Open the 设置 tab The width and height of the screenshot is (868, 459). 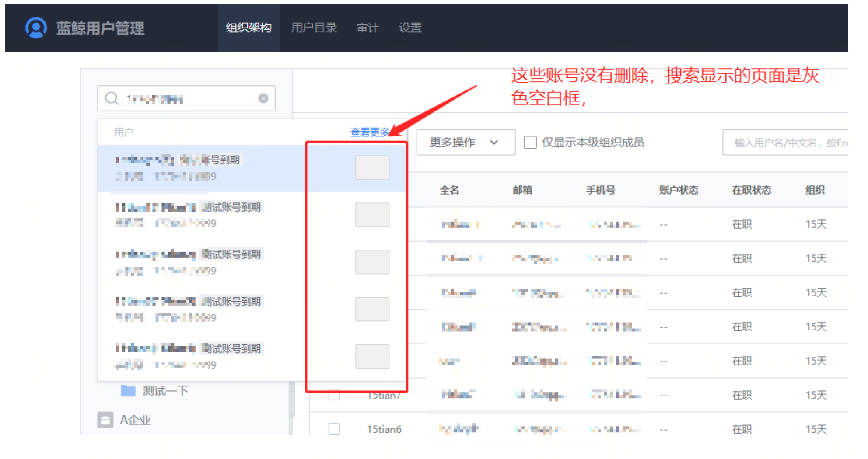(x=409, y=28)
